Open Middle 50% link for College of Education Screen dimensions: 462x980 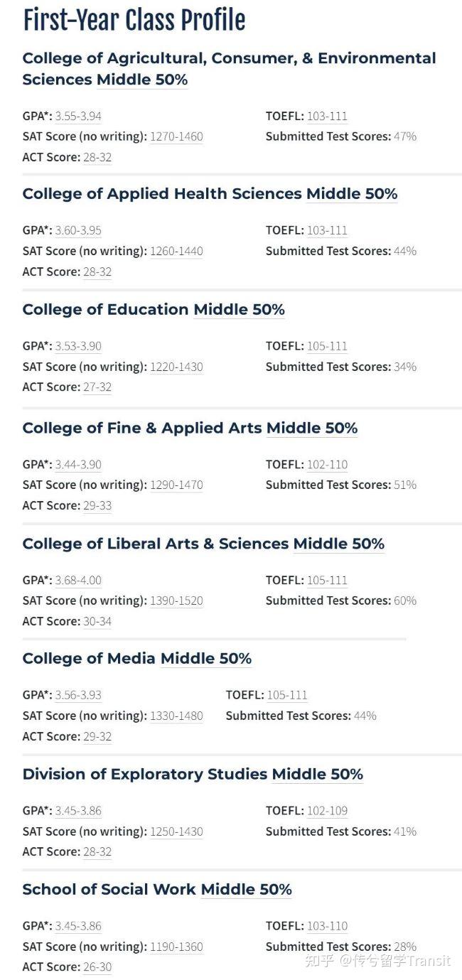click(x=239, y=310)
